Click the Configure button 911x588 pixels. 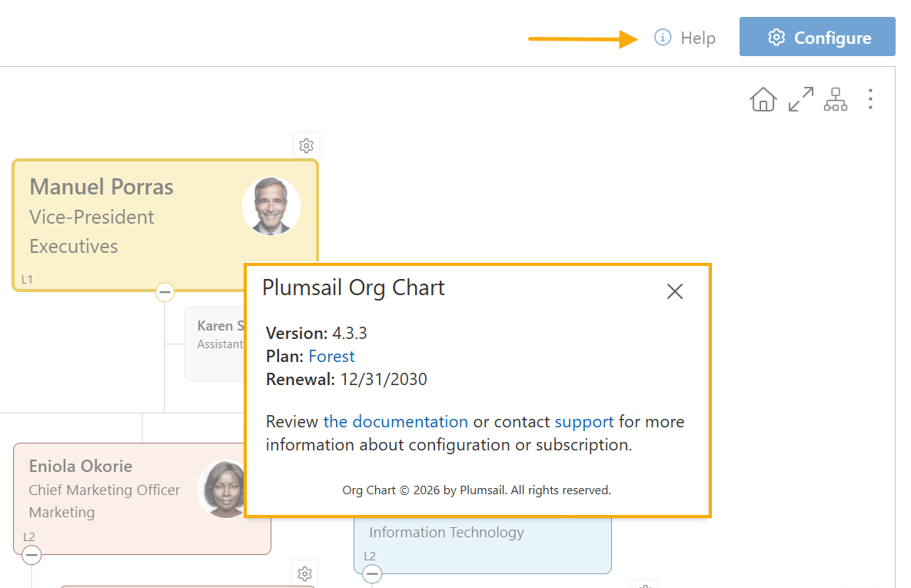tap(817, 37)
